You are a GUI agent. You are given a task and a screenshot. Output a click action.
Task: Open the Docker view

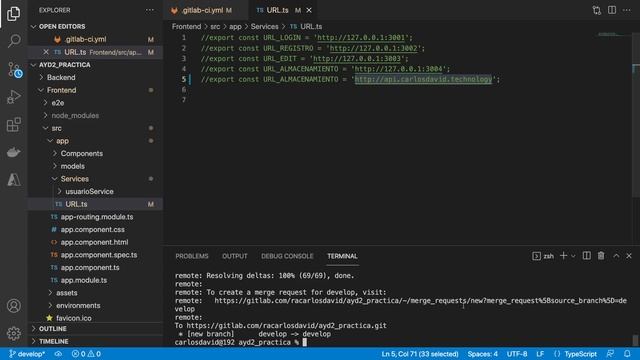pyautogui.click(x=13, y=152)
